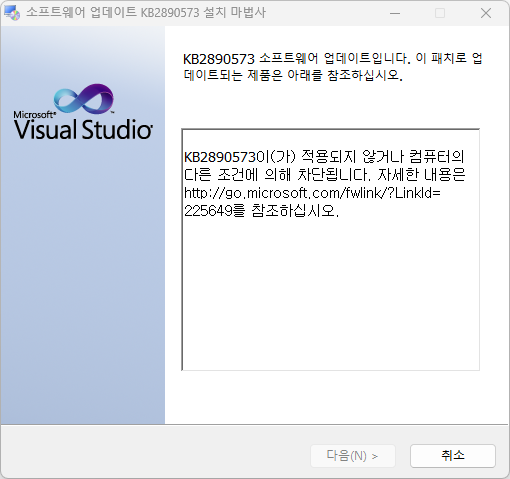Click the Visual Studio infinity logo
The image size is (510, 479).
coord(83,98)
